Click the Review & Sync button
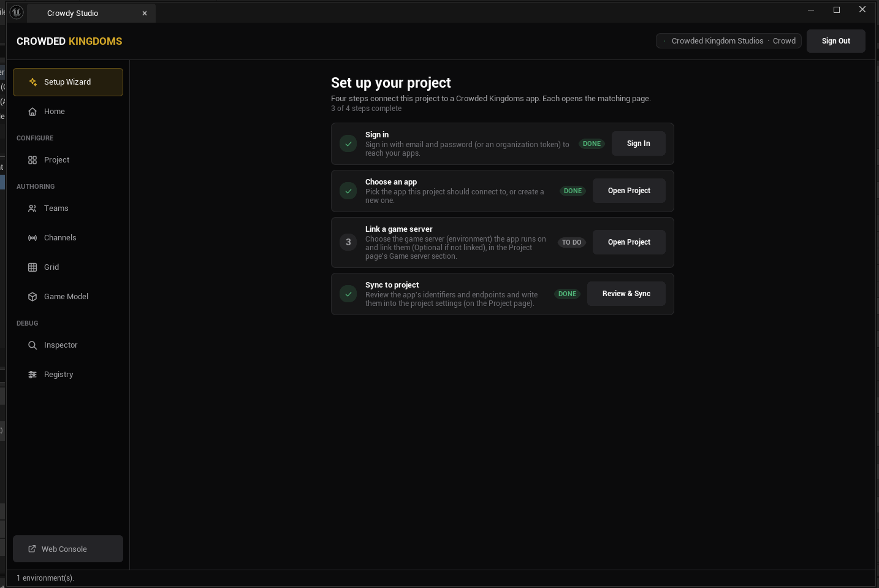 click(x=626, y=294)
